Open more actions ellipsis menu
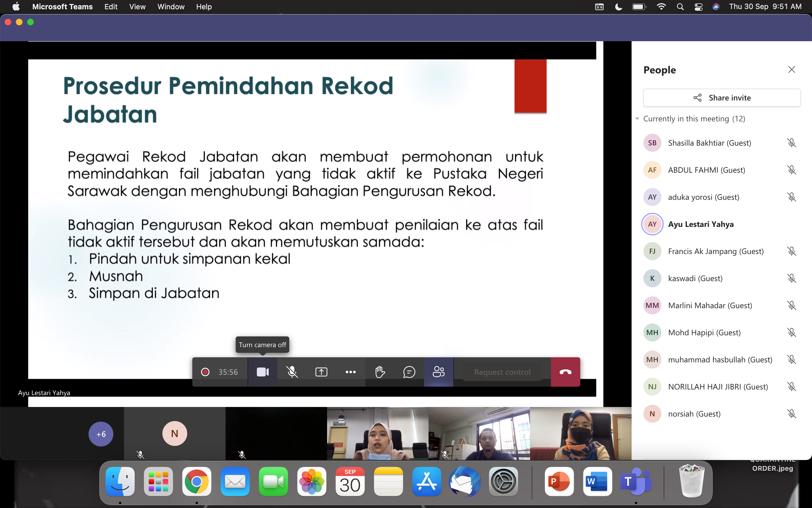Image resolution: width=812 pixels, height=508 pixels. 351,372
